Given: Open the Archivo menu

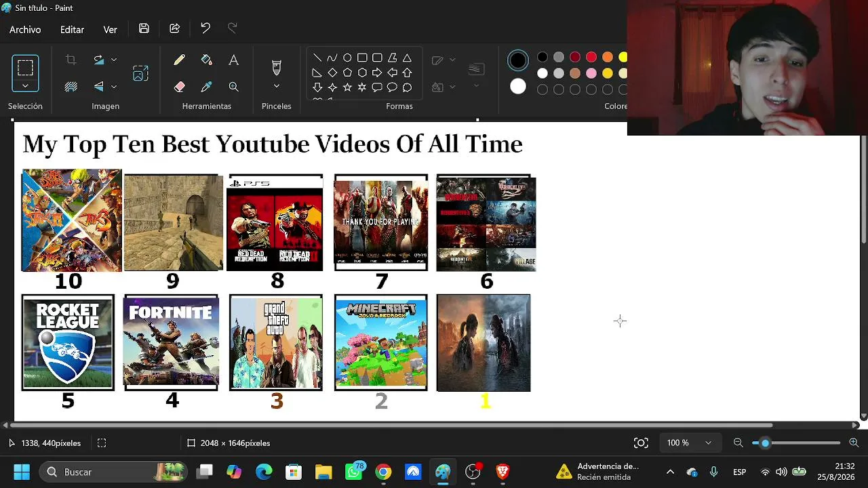Looking at the screenshot, I should pyautogui.click(x=25, y=29).
